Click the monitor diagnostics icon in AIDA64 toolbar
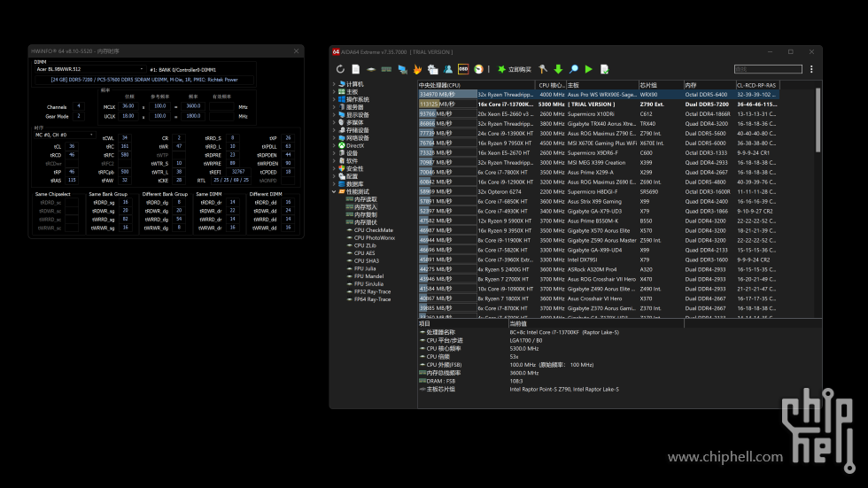 pos(402,69)
